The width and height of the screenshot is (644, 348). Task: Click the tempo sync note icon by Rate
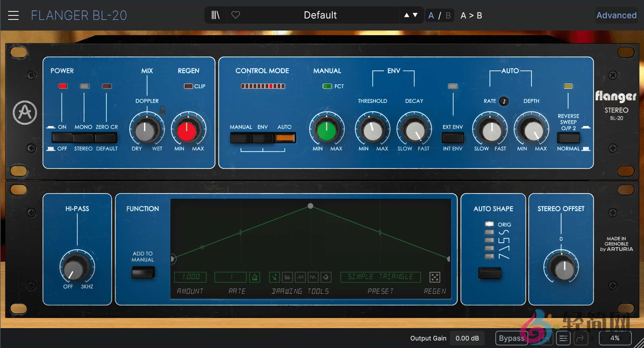click(504, 101)
